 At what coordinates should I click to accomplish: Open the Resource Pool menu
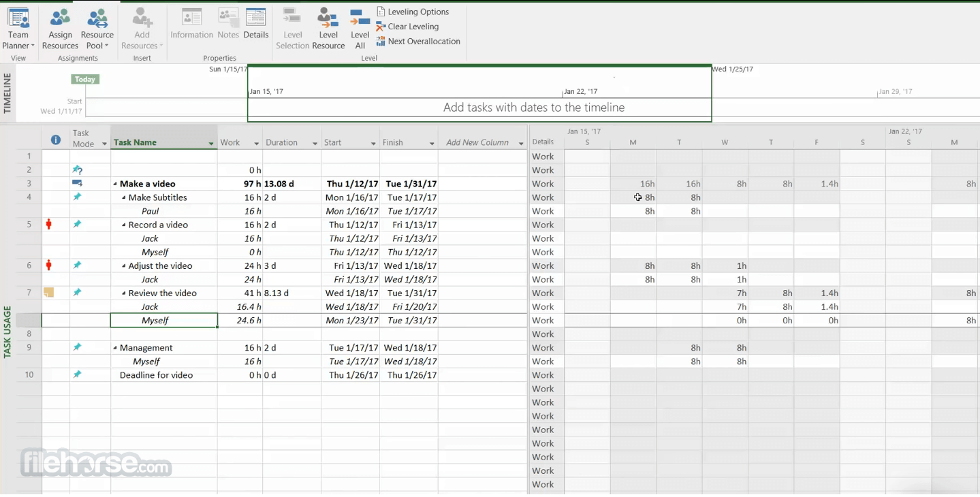(97, 29)
